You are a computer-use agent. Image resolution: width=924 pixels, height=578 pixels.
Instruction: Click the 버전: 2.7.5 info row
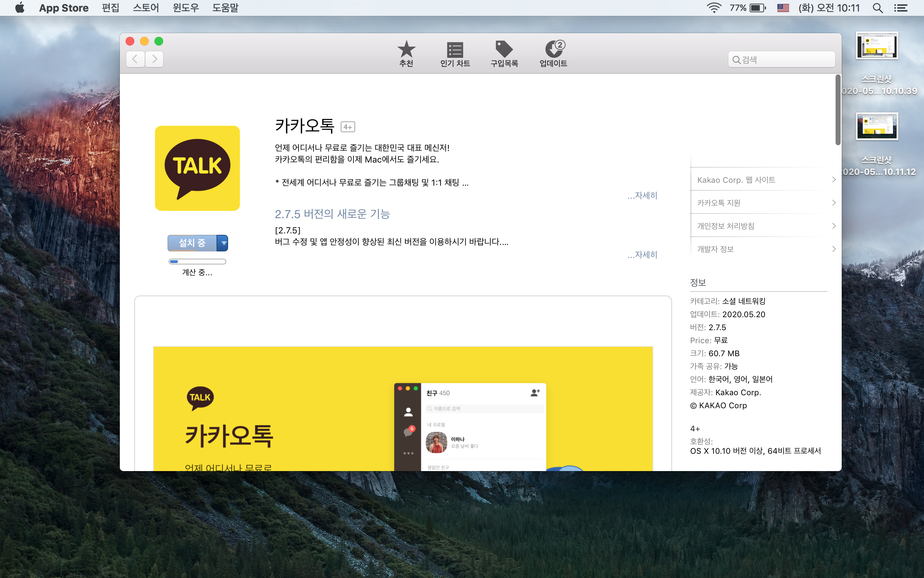[x=708, y=327]
